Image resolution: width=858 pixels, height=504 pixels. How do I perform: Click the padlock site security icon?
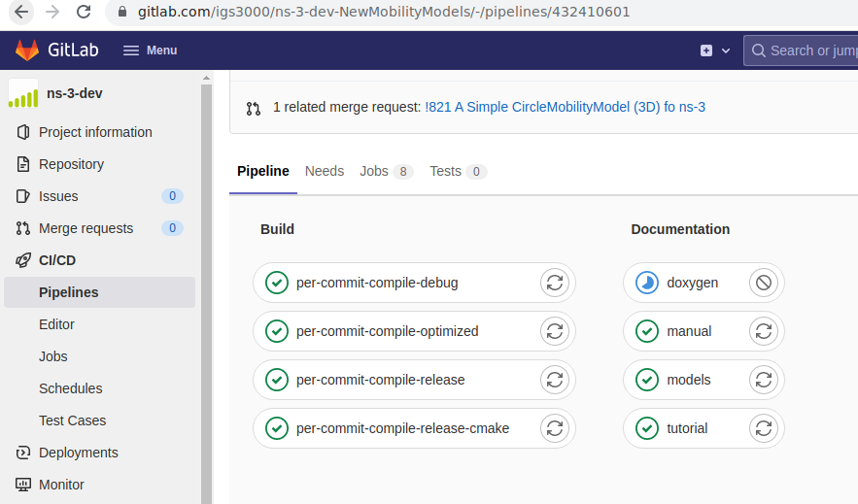point(122,12)
